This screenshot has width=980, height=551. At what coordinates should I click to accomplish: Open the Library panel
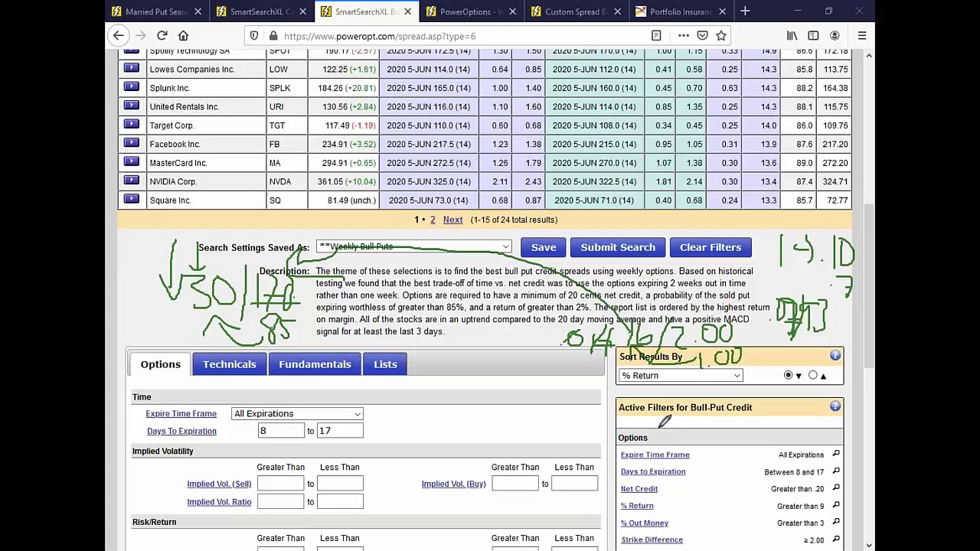tap(792, 35)
